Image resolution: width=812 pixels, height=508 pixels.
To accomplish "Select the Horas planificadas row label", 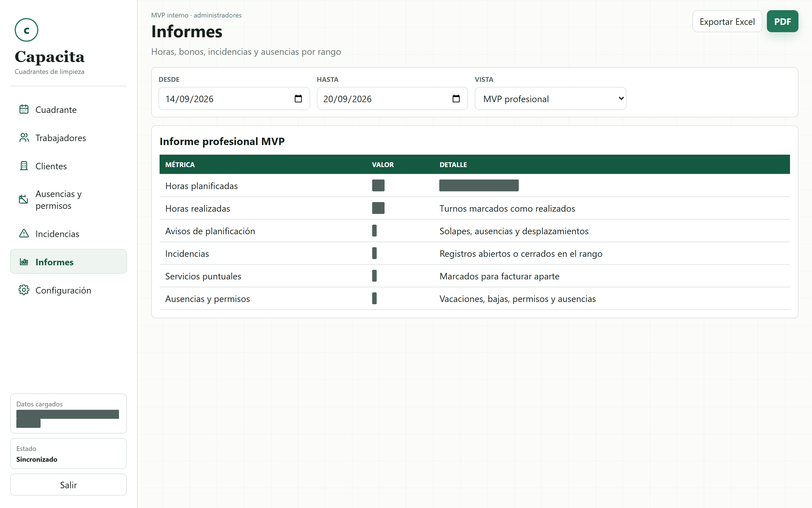I will tap(201, 186).
